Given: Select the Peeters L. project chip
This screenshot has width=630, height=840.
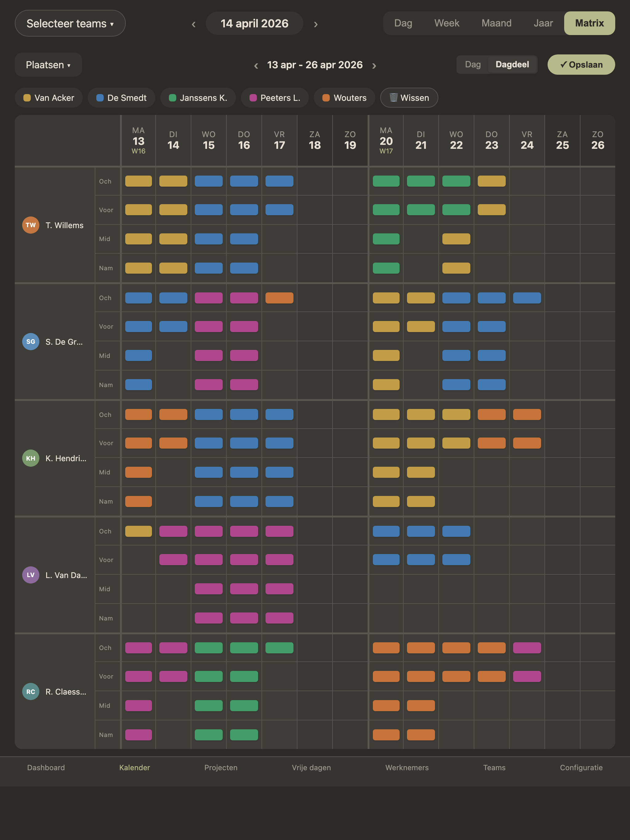Looking at the screenshot, I should (275, 98).
